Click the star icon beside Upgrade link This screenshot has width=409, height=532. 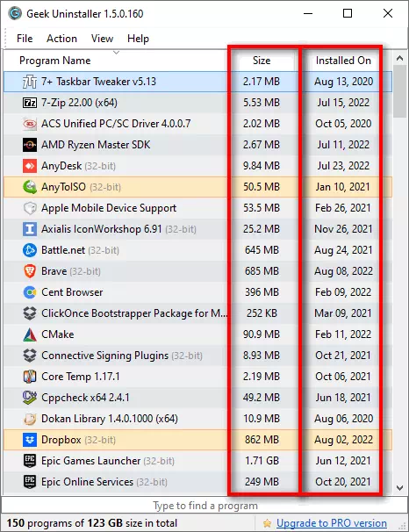pyautogui.click(x=267, y=523)
